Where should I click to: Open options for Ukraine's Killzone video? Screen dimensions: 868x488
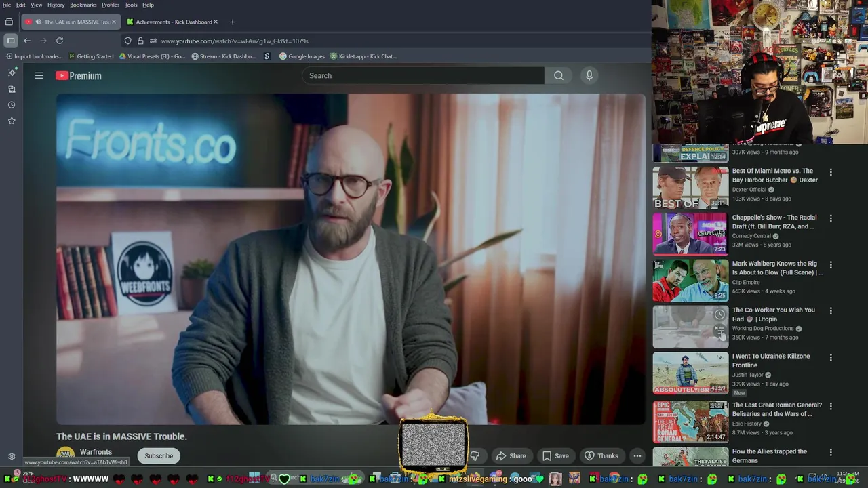[831, 357]
